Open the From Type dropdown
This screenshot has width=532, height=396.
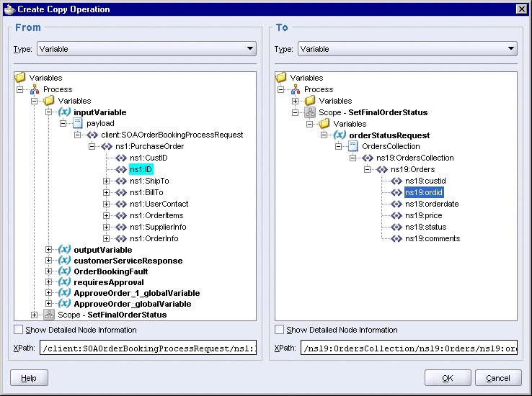pos(146,49)
